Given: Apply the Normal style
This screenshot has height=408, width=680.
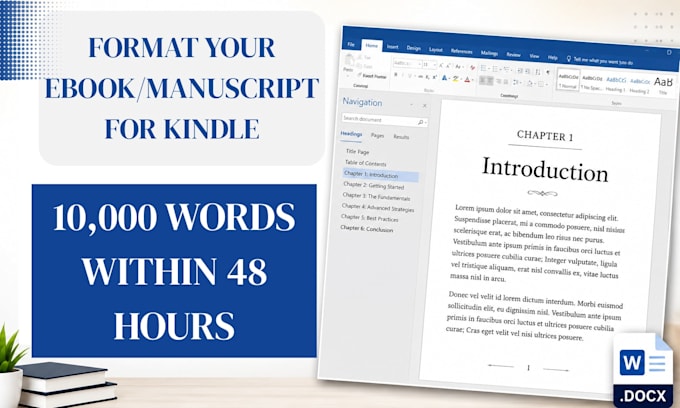Looking at the screenshot, I should [x=568, y=81].
